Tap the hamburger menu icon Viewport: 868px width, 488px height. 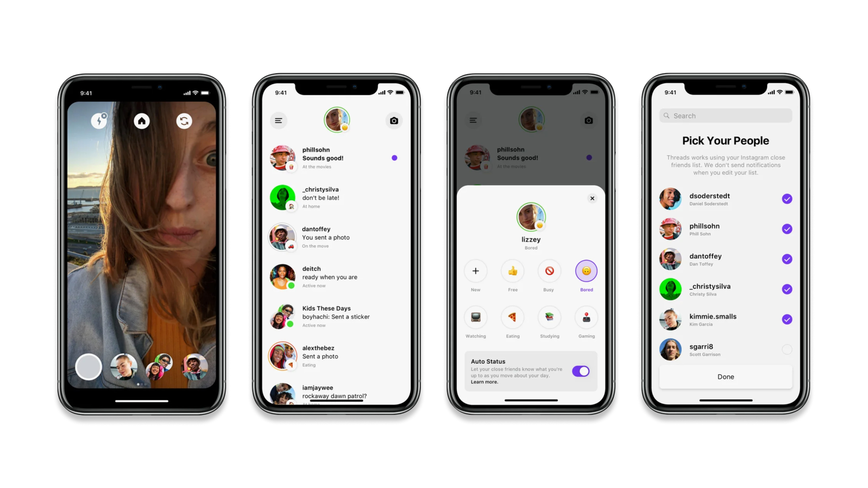(x=278, y=120)
